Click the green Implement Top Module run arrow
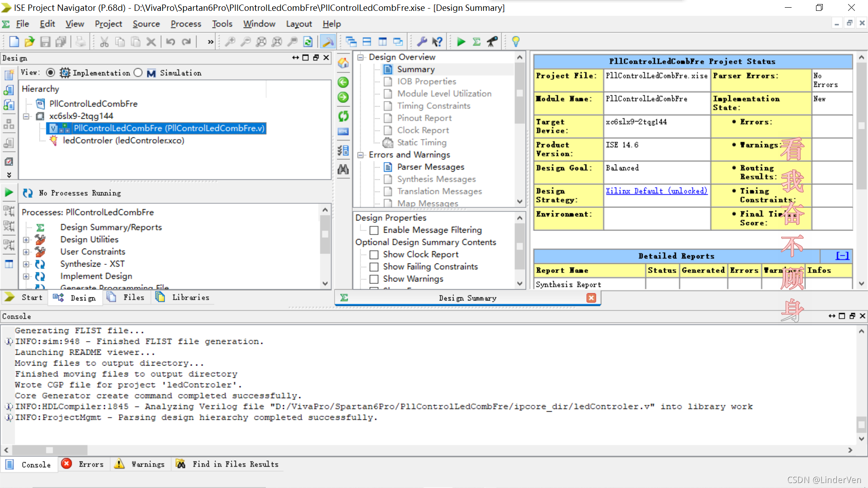The width and height of the screenshot is (868, 488). coord(461,42)
